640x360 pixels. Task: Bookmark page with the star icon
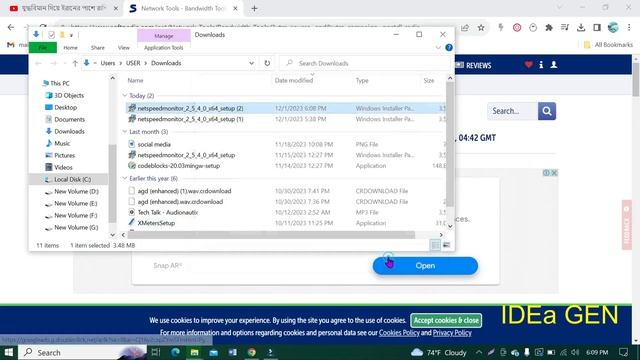tap(481, 28)
